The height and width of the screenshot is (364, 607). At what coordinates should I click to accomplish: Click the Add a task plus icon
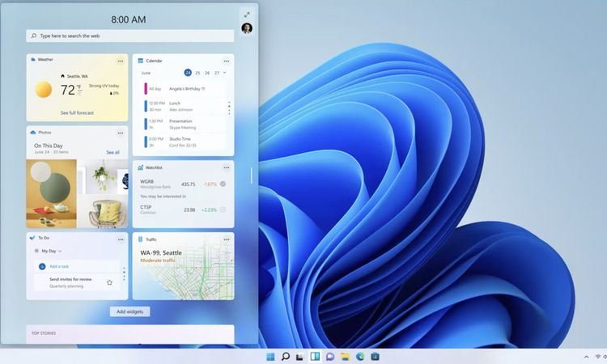[42, 266]
